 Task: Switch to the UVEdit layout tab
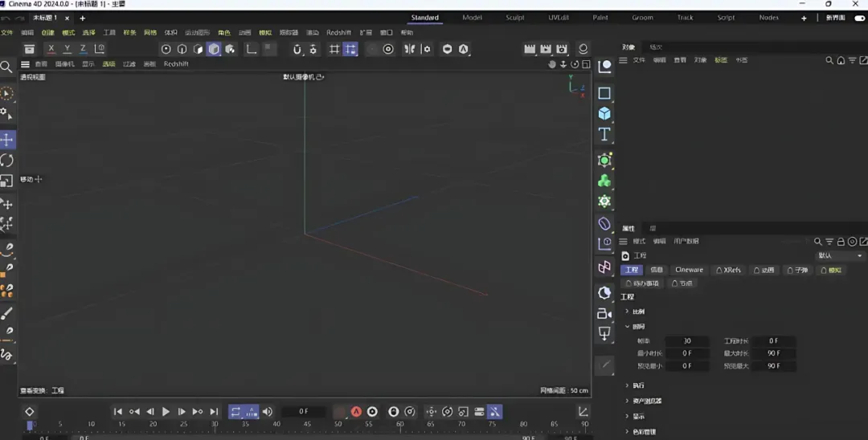(x=559, y=18)
